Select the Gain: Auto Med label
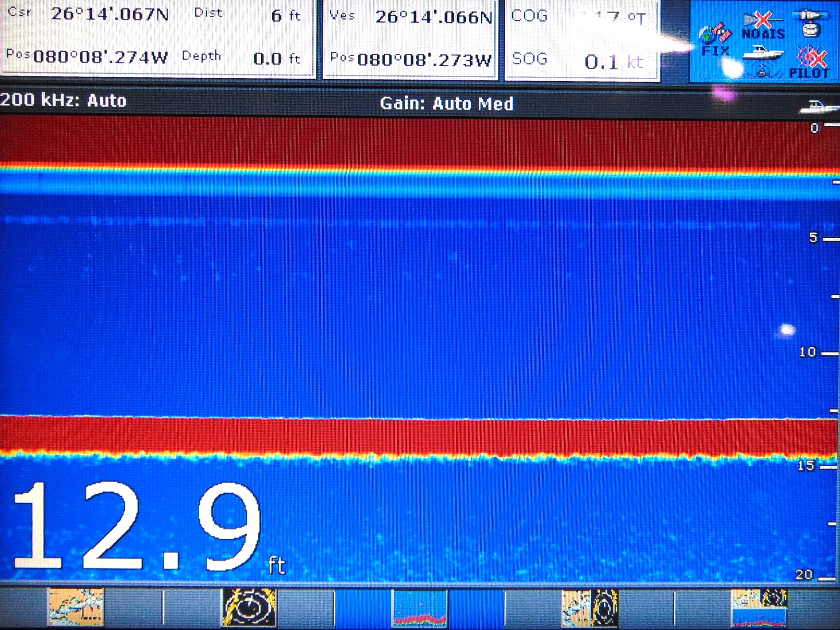 coord(447,104)
